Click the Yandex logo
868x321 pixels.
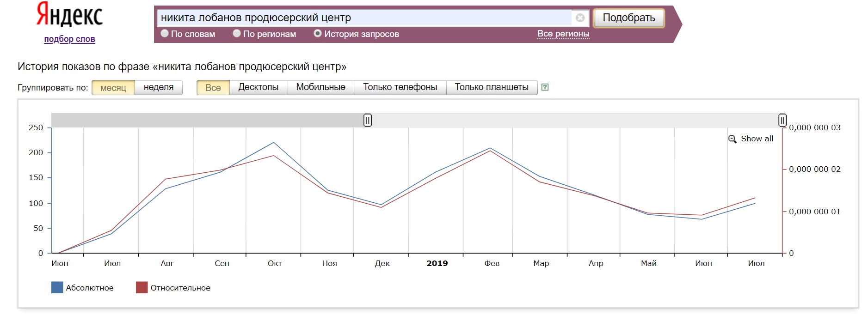(x=69, y=15)
